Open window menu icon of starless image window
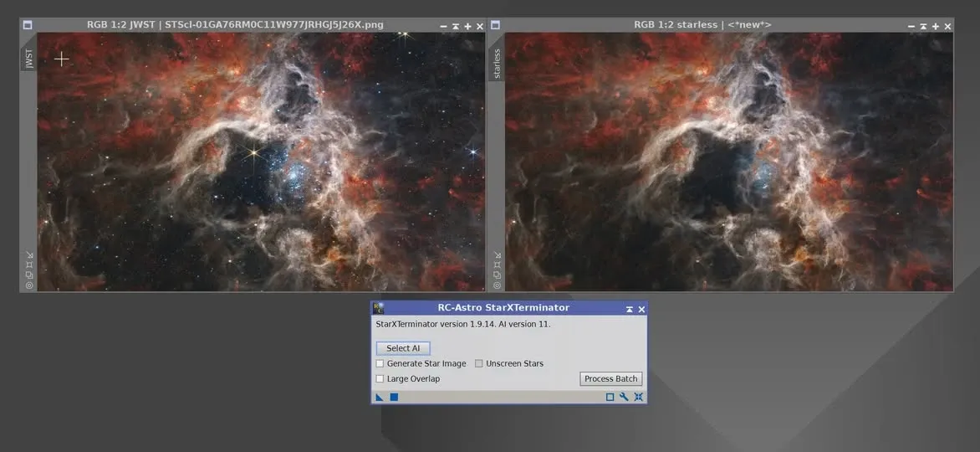980x452 pixels. pos(495,25)
